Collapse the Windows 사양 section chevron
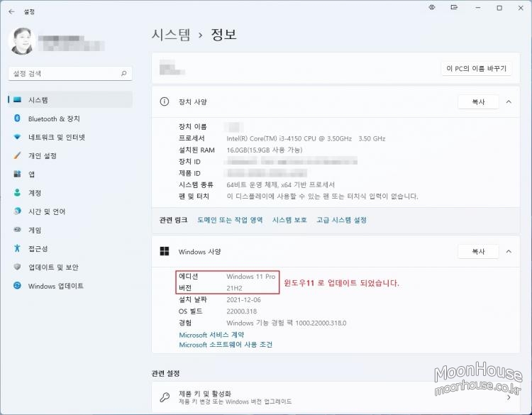This screenshot has height=415, width=532. tap(509, 251)
